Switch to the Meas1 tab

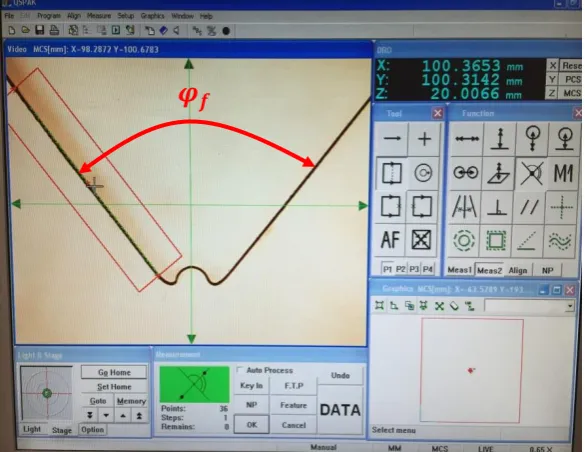coord(460,270)
